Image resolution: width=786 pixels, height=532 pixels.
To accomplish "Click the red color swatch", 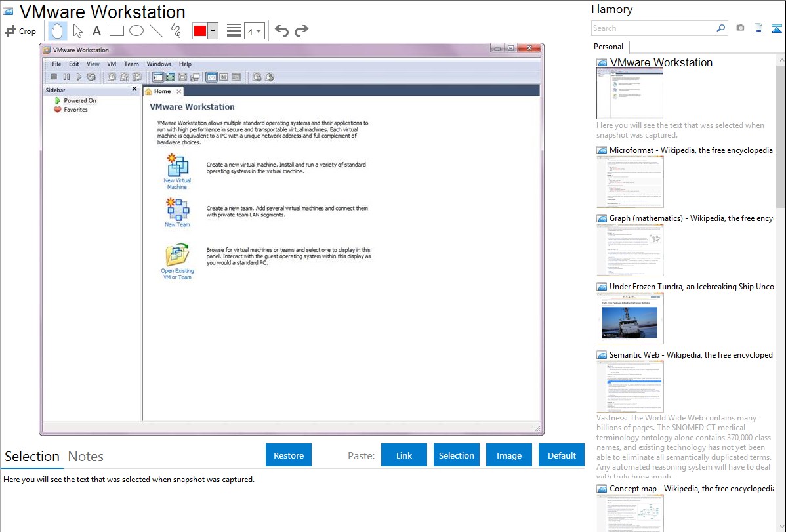I will [200, 31].
